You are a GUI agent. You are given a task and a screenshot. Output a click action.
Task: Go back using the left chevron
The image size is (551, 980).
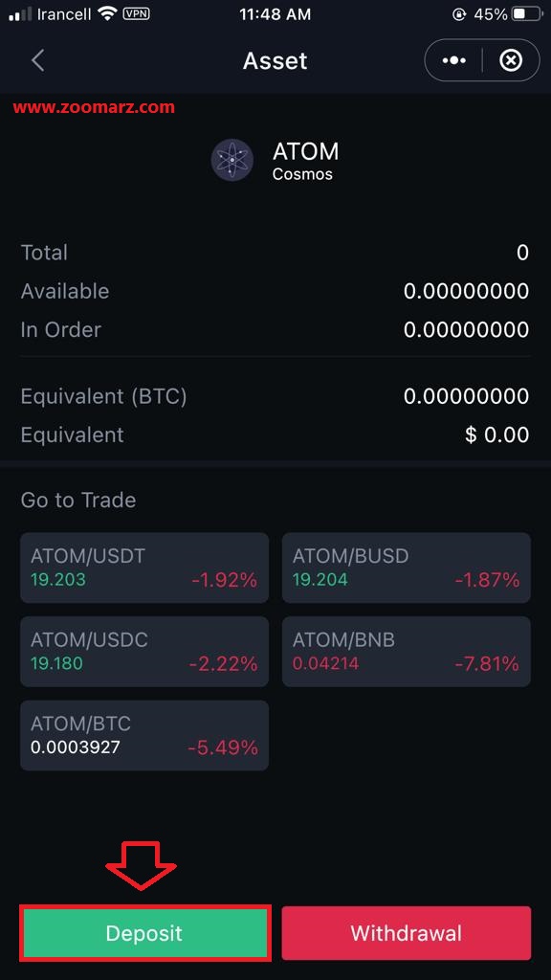coord(37,60)
